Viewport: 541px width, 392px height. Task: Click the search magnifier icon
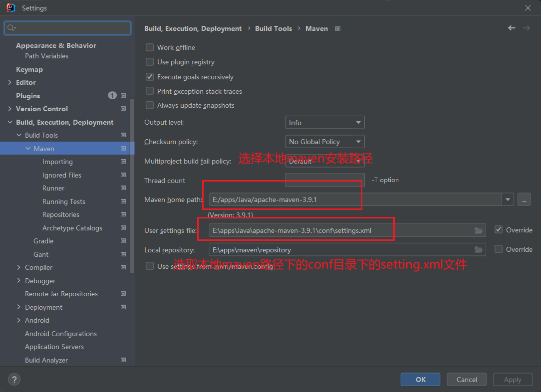(11, 28)
